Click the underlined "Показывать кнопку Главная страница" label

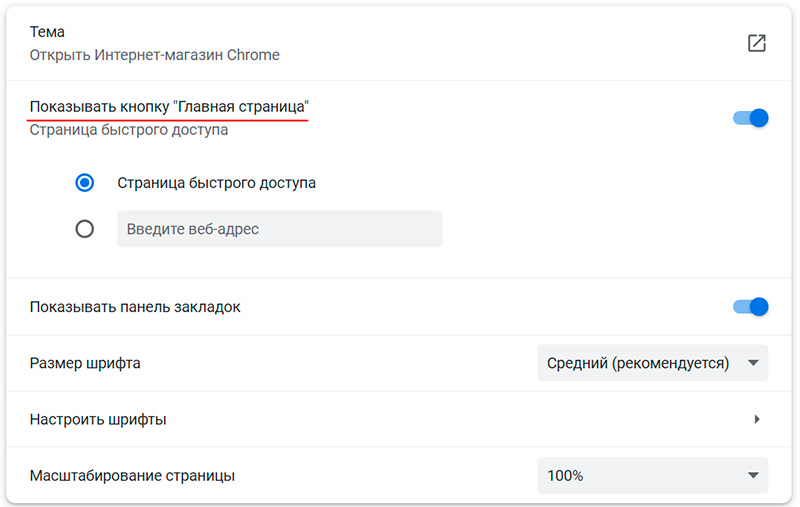coord(169,107)
